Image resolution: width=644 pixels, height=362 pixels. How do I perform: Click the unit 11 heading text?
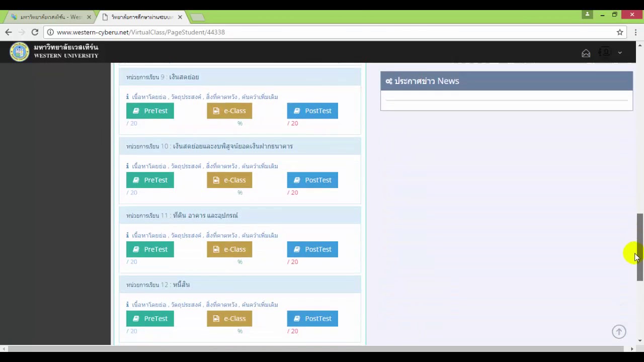tap(182, 216)
